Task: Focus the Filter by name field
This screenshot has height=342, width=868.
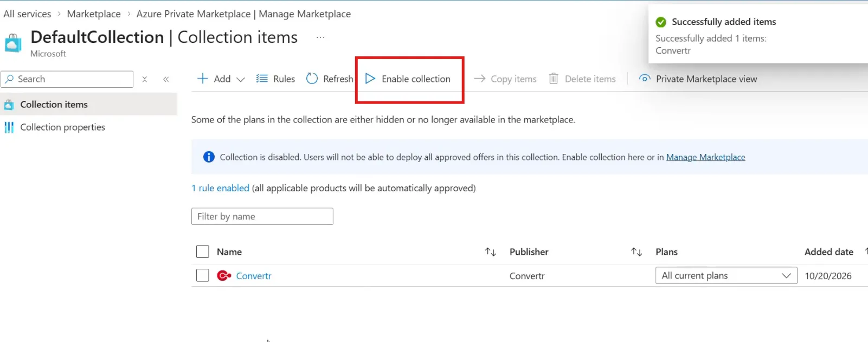Action: pos(262,216)
